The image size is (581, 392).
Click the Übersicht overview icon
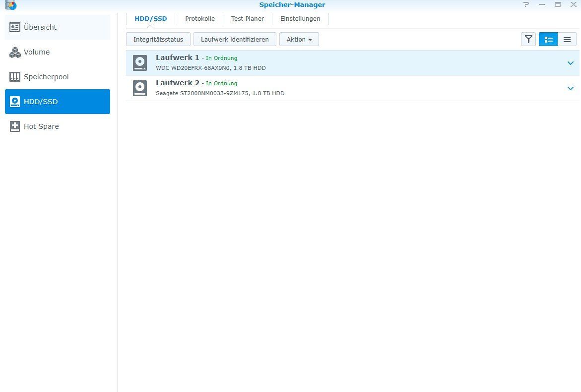[x=15, y=27]
